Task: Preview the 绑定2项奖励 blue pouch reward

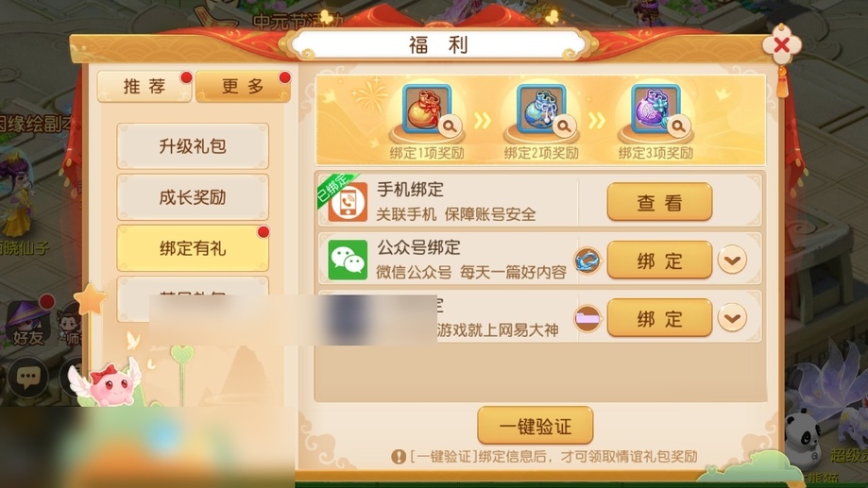Action: tap(541, 109)
